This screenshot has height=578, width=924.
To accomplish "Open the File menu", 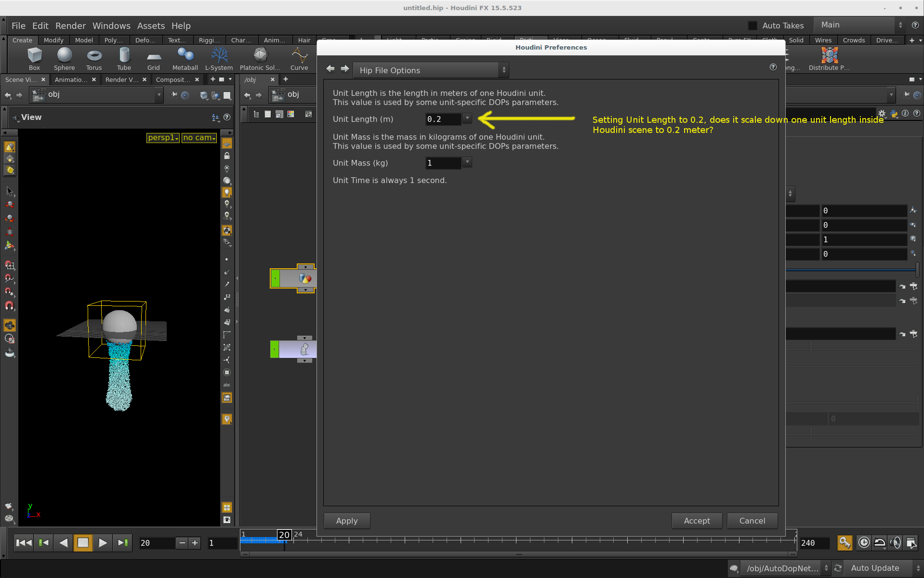I will (18, 26).
